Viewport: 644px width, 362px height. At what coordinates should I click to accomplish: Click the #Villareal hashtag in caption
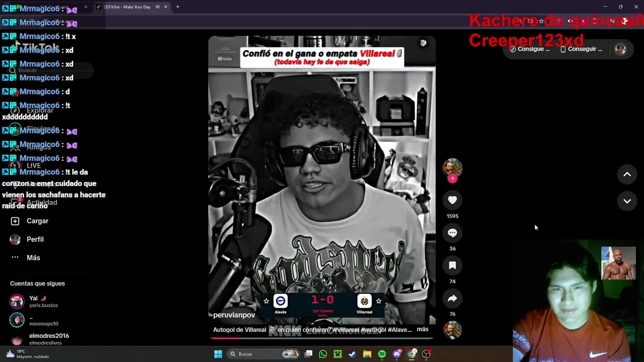point(346,330)
